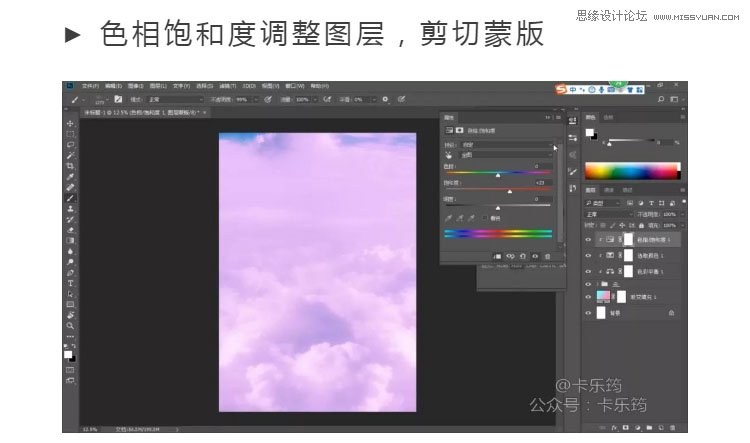Select the Brush tool in toolbar
Image resolution: width=750 pixels, height=443 pixels.
70,197
